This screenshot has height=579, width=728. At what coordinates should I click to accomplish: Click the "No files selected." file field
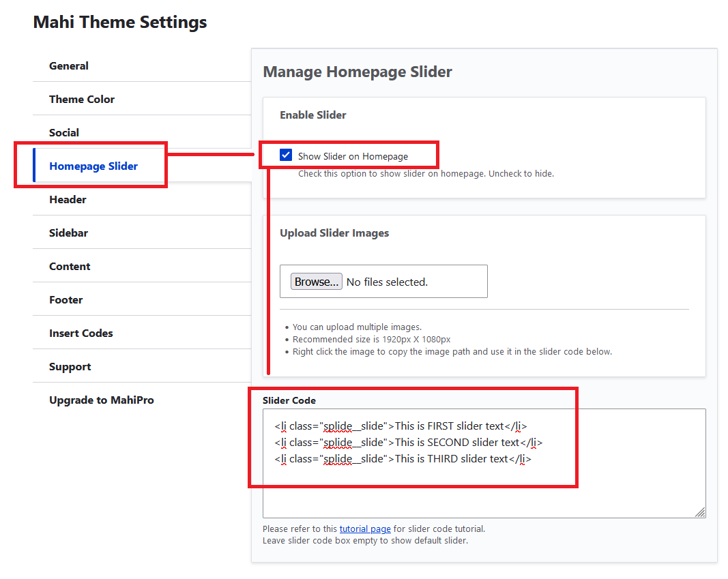pyautogui.click(x=387, y=282)
